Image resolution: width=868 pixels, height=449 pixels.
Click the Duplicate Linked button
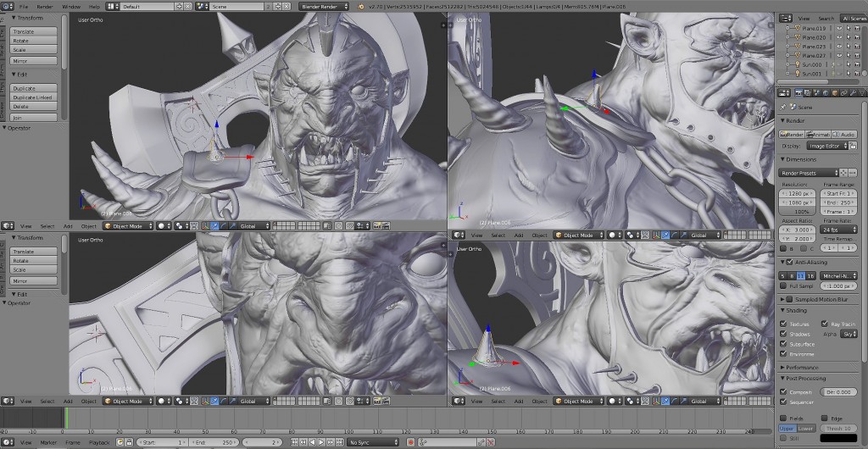tap(33, 97)
